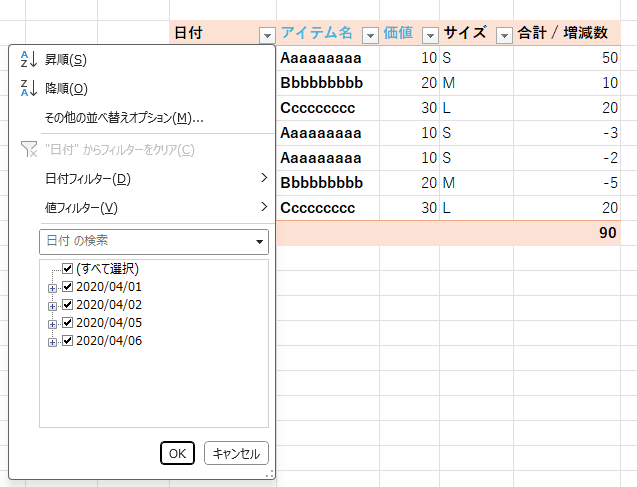This screenshot has width=637, height=487.
Task: Expand the 2020/04/02 tree node
Action: click(52, 306)
